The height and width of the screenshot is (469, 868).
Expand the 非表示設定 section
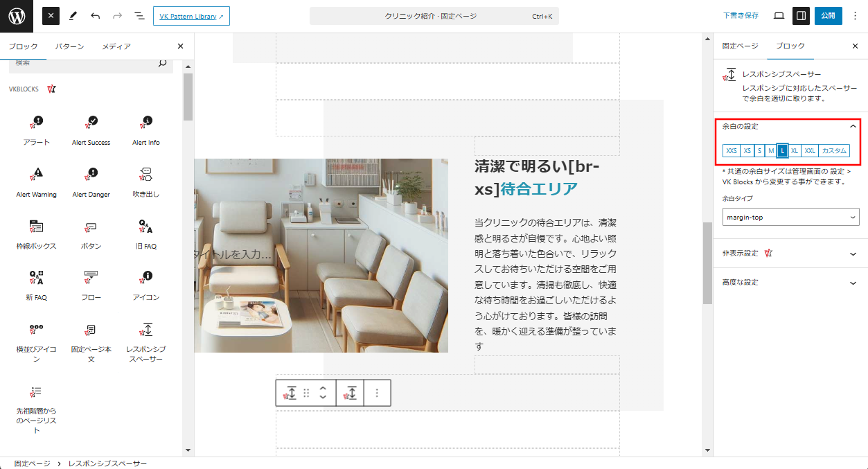[x=790, y=254]
